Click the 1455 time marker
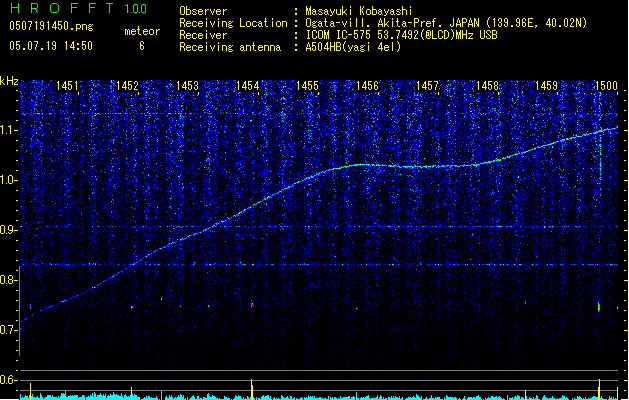Viewport: 629px width, 400px height. pyautogui.click(x=308, y=87)
